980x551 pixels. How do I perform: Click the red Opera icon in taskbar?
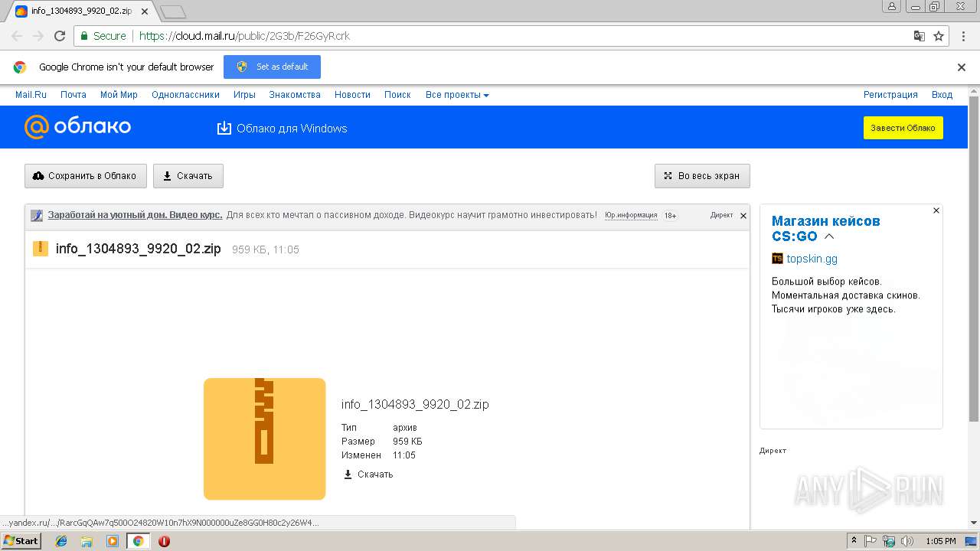pos(164,541)
